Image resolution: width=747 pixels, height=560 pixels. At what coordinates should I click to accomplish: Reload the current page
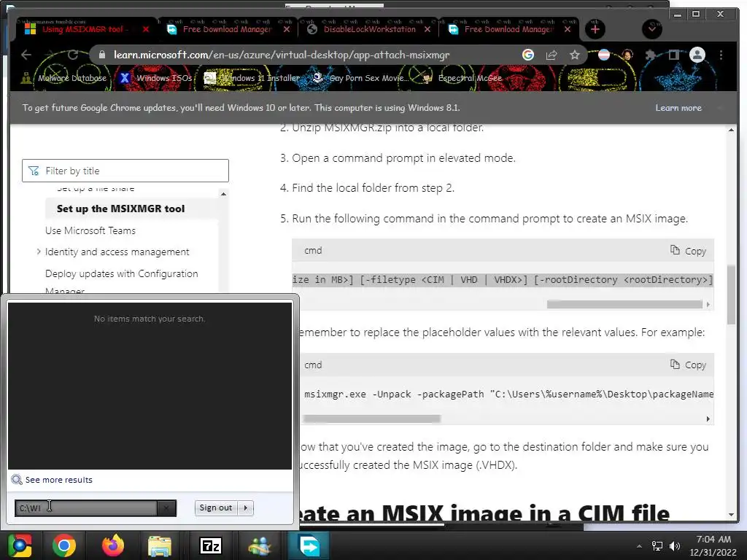(72, 55)
